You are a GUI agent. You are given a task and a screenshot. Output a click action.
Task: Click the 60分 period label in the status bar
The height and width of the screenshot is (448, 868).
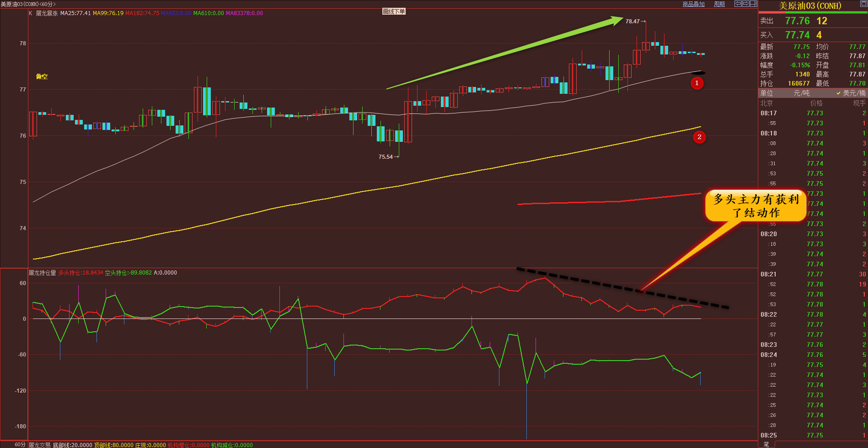[20, 444]
